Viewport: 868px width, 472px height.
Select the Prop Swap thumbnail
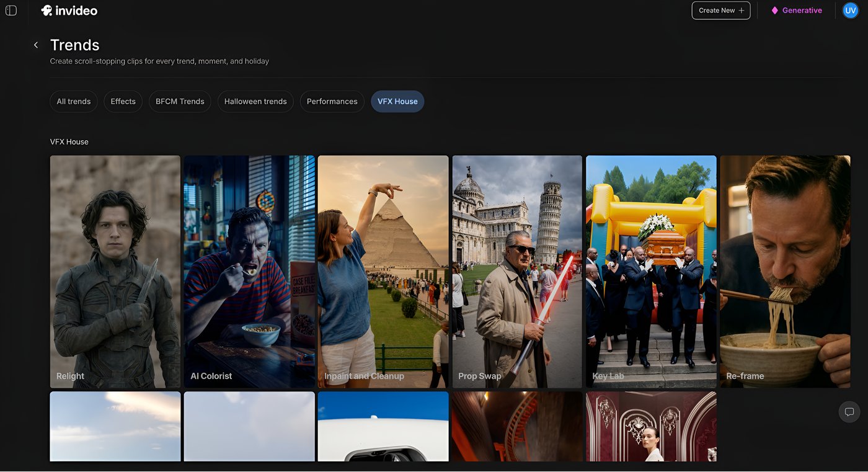coord(517,271)
